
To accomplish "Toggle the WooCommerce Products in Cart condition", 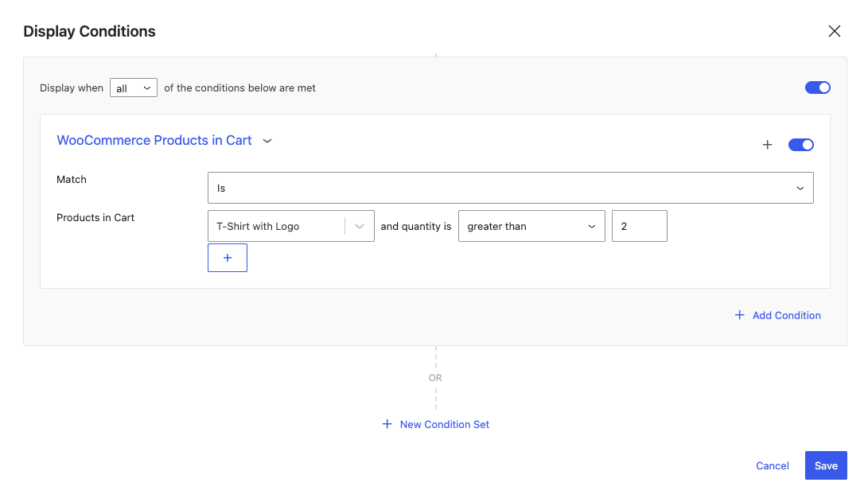I will pos(801,145).
